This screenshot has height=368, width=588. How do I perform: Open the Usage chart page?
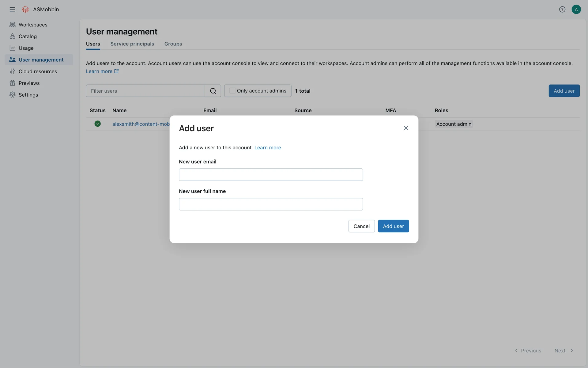(26, 48)
